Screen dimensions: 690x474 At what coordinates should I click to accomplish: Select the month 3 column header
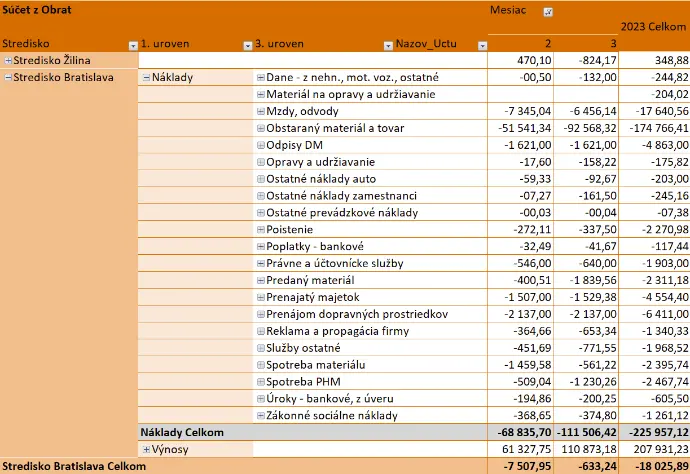tap(613, 44)
